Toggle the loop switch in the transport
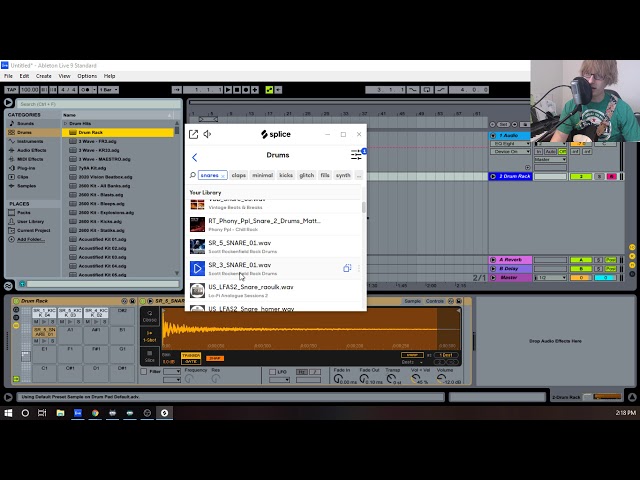The height and width of the screenshot is (480, 640). pos(427,90)
